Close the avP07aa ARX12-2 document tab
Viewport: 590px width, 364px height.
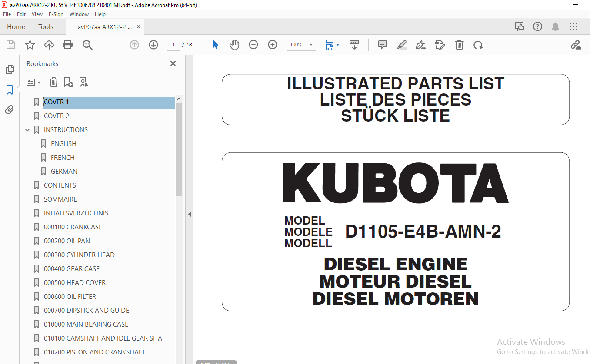[139, 26]
